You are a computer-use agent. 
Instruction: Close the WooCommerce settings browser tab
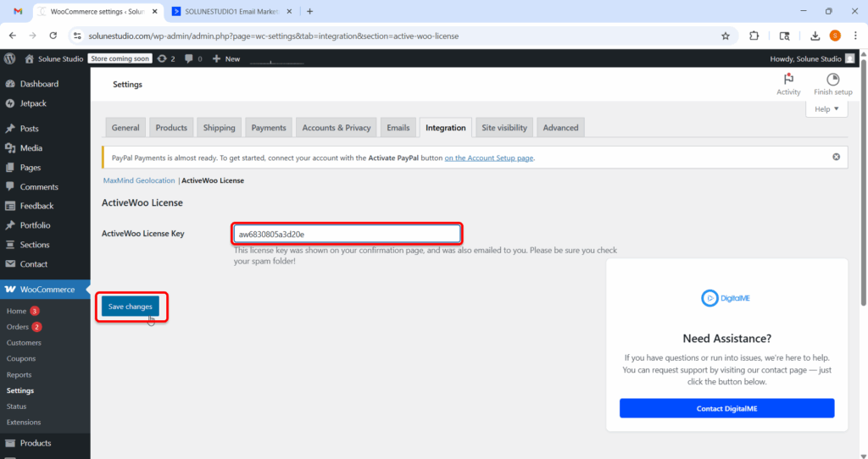click(x=155, y=11)
